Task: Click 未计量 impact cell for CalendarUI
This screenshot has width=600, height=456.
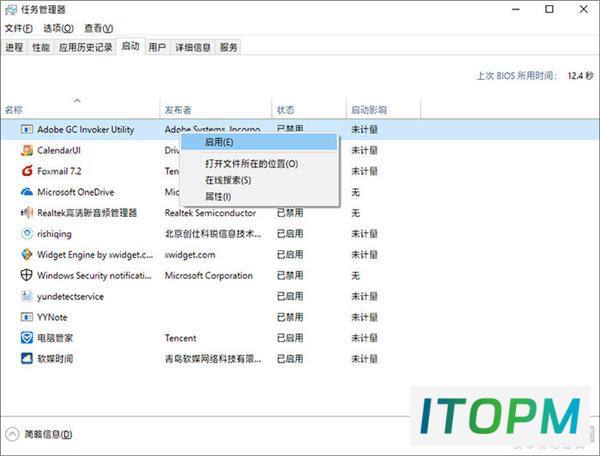Action: (x=364, y=150)
